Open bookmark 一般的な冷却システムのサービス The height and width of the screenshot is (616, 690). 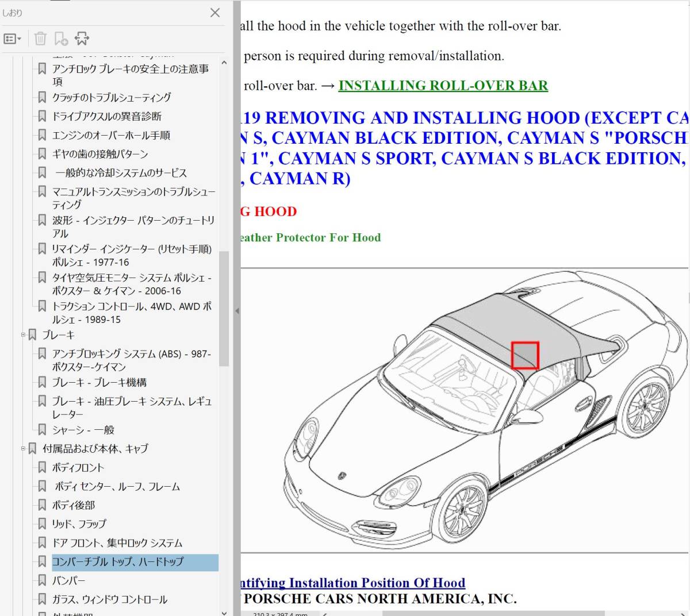point(121,173)
